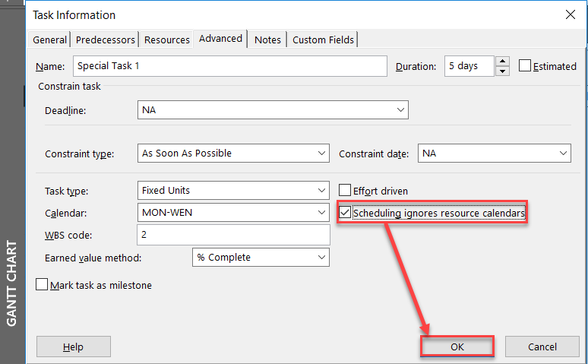Image resolution: width=588 pixels, height=364 pixels.
Task: Switch to the General tab
Action: pos(50,40)
